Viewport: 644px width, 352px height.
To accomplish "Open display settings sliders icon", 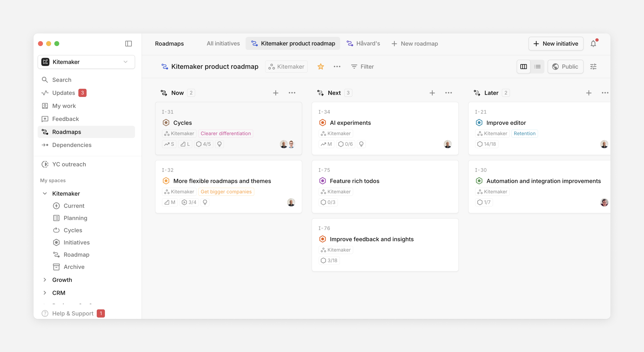I will 593,67.
